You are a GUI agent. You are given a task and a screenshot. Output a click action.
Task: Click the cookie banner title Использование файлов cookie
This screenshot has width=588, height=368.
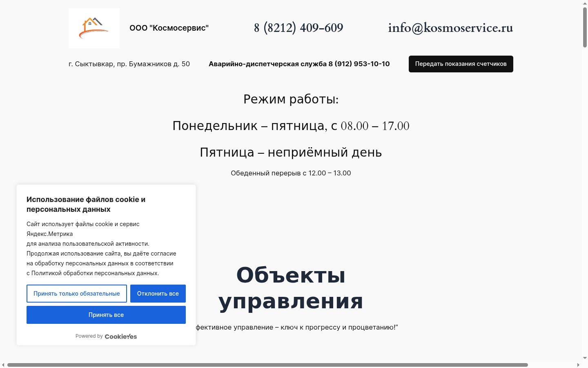pos(86,204)
